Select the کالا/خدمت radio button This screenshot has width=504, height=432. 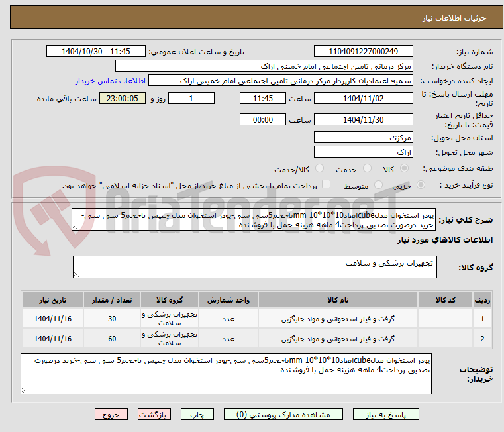coord(319,168)
